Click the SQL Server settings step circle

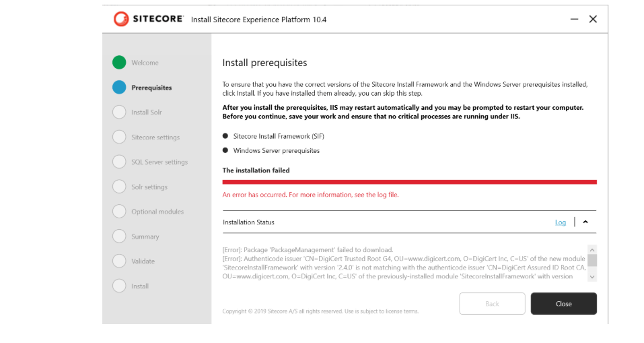(119, 162)
